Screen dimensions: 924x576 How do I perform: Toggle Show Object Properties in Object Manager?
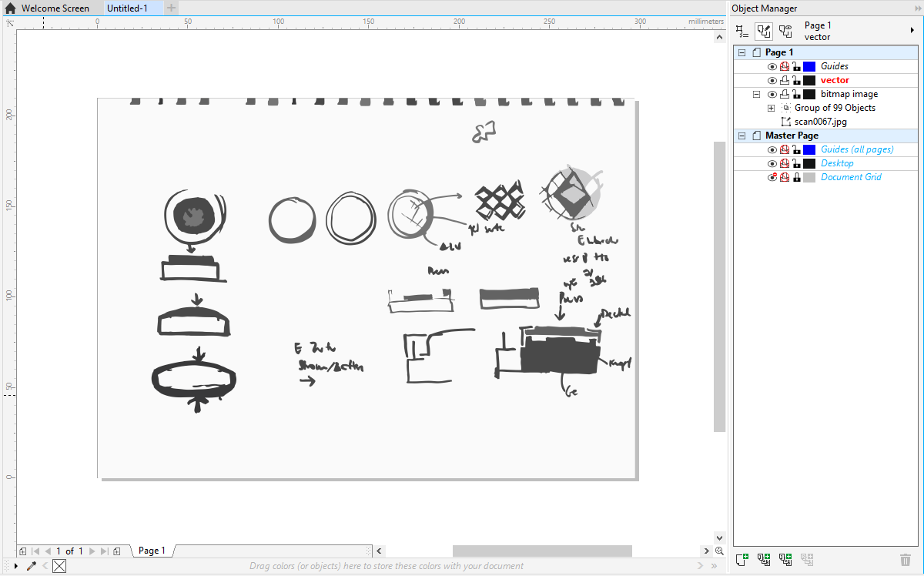pyautogui.click(x=742, y=31)
